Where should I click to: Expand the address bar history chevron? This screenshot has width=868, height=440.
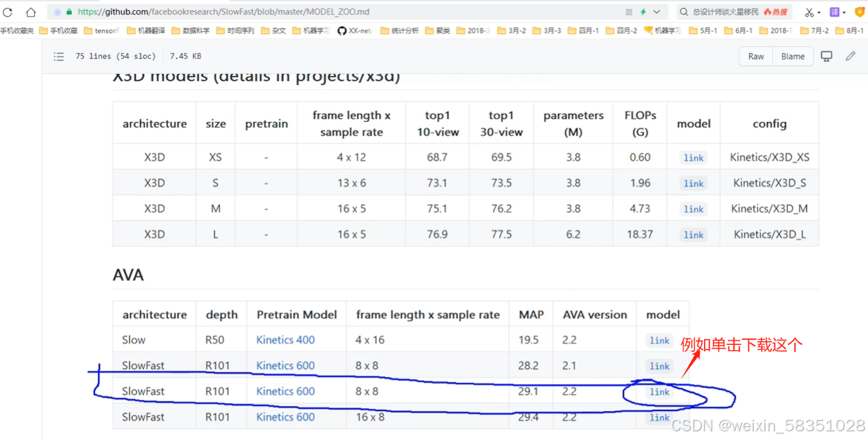tap(657, 12)
